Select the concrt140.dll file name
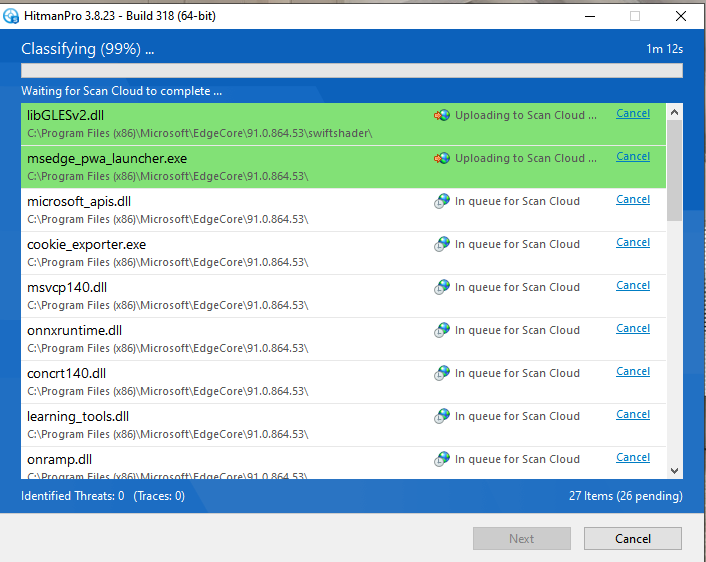The width and height of the screenshot is (706, 562). 66,373
